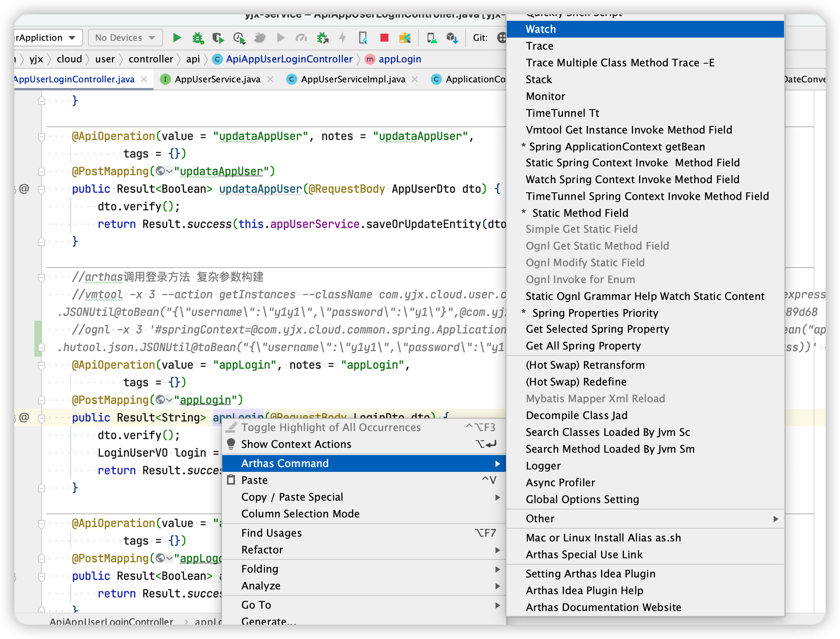The width and height of the screenshot is (840, 639).
Task: Select Async Profiler command
Action: click(645, 483)
